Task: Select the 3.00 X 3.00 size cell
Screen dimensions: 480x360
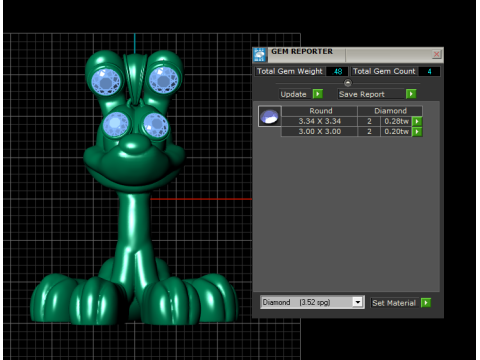Action: [x=319, y=131]
